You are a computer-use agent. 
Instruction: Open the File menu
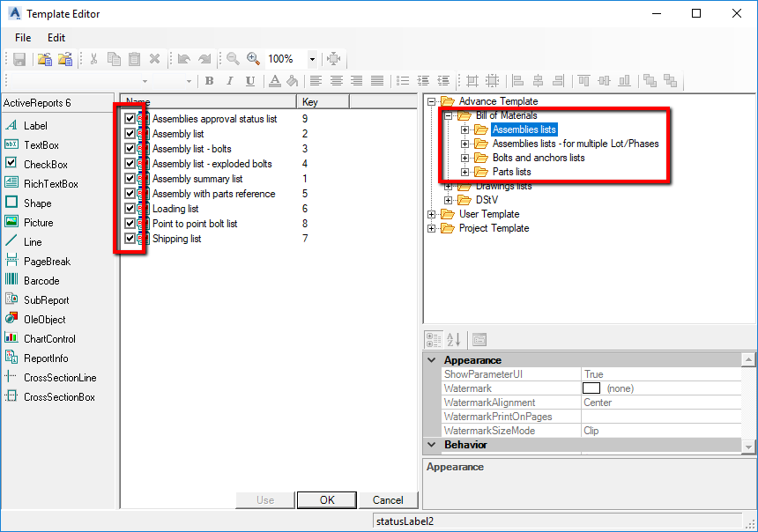click(22, 38)
